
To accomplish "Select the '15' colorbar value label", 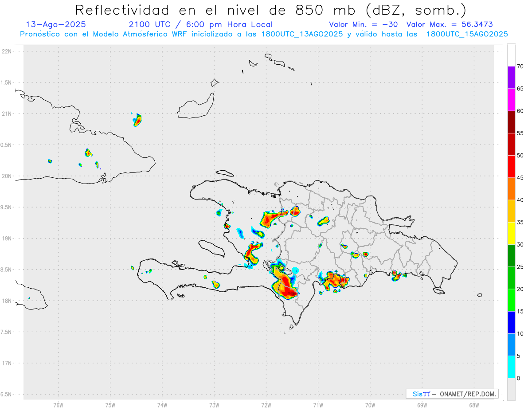I will (x=520, y=311).
